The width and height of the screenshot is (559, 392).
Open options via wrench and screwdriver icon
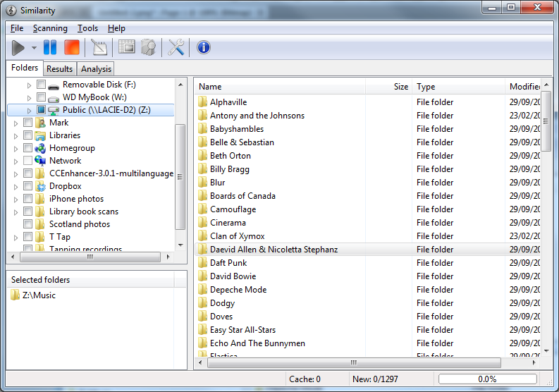176,47
